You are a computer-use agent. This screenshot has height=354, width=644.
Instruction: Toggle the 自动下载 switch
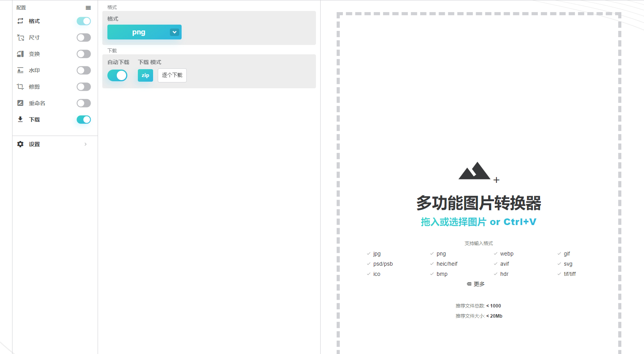tap(117, 75)
